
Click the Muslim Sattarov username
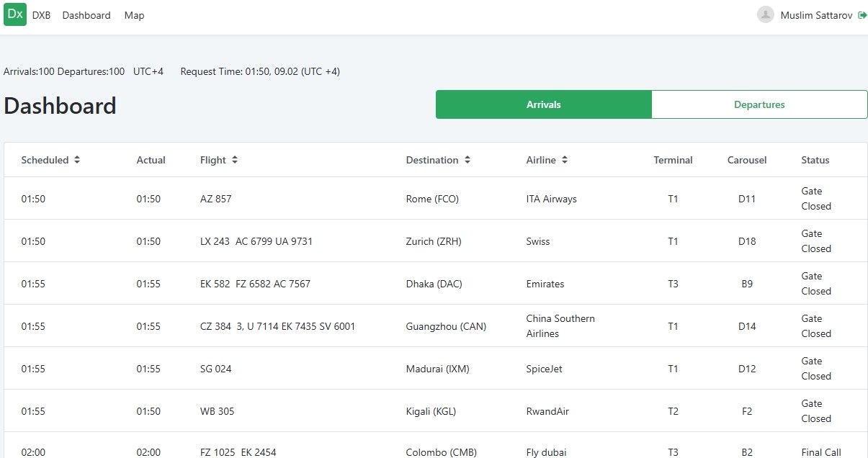coord(816,15)
